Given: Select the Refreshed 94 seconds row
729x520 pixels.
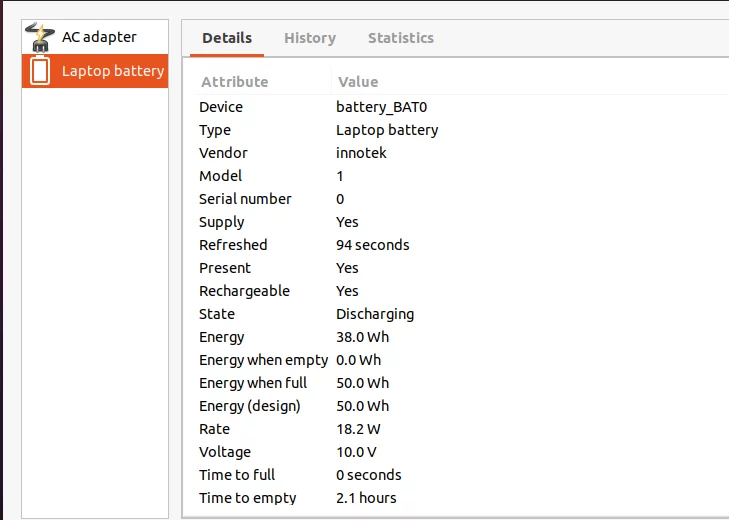Looking at the screenshot, I should (463, 245).
